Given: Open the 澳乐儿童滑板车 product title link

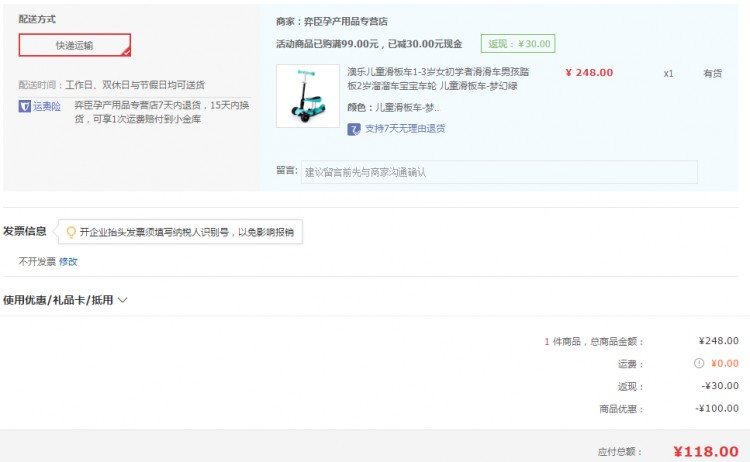Looking at the screenshot, I should tap(438, 79).
